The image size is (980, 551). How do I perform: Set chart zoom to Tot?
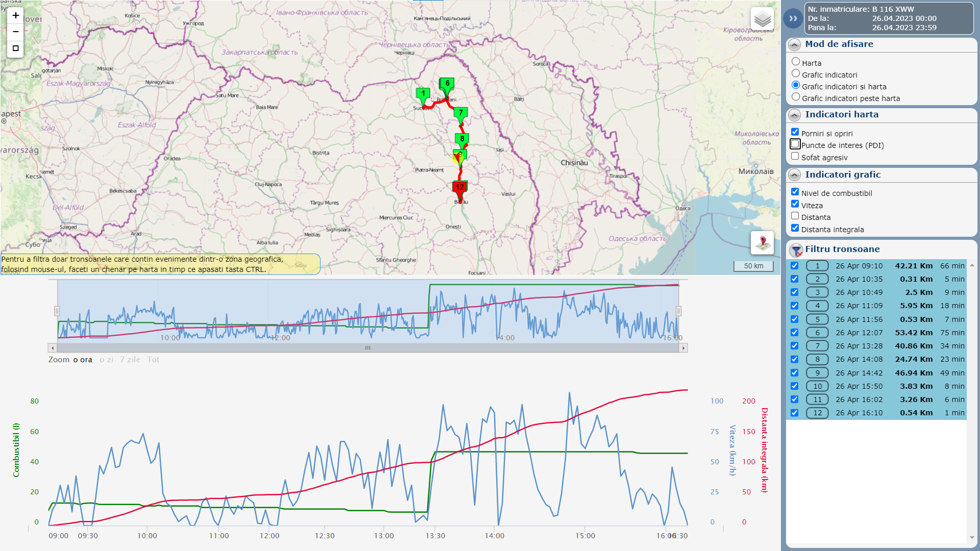pyautogui.click(x=153, y=360)
